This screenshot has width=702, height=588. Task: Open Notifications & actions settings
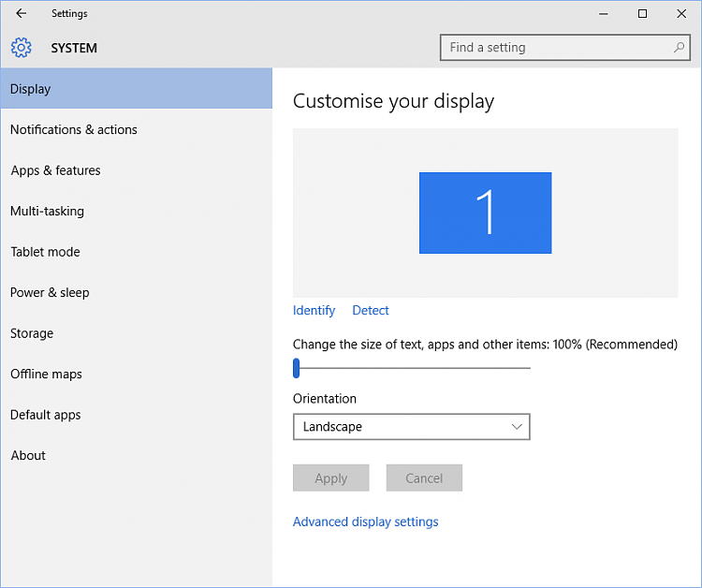[136, 129]
